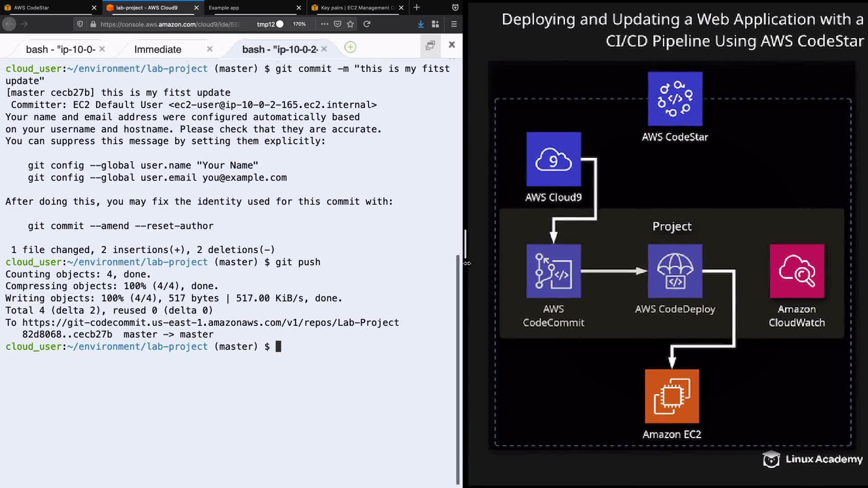Click the Save to Pocket icon
This screenshot has height=488, width=868.
tap(337, 24)
